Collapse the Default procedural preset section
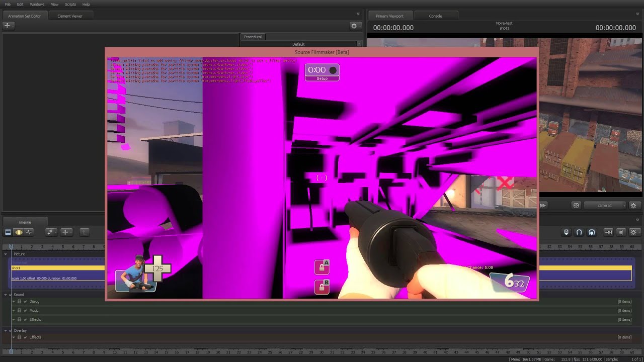The height and width of the screenshot is (362, 644). click(359, 44)
